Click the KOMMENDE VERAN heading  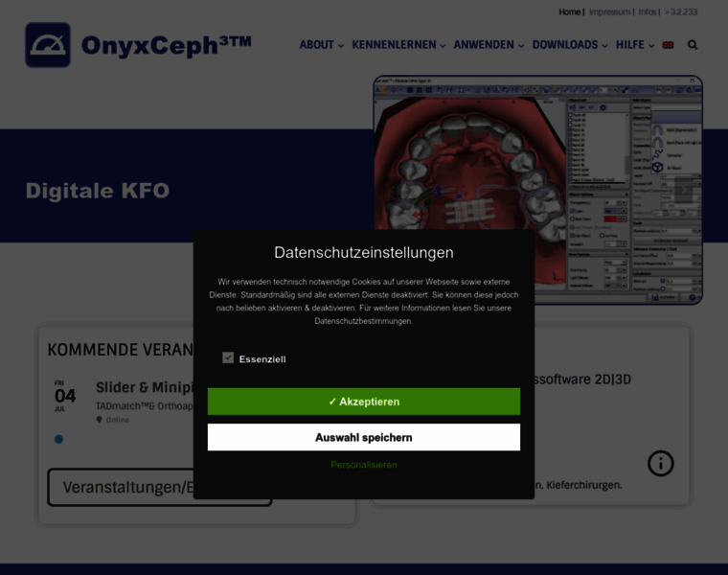pos(121,349)
